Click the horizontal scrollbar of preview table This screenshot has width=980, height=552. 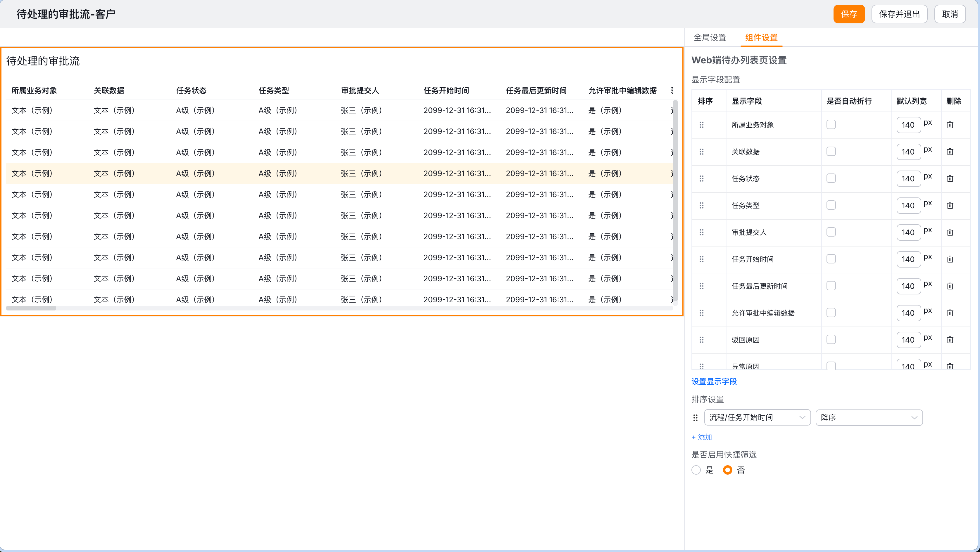(x=31, y=308)
